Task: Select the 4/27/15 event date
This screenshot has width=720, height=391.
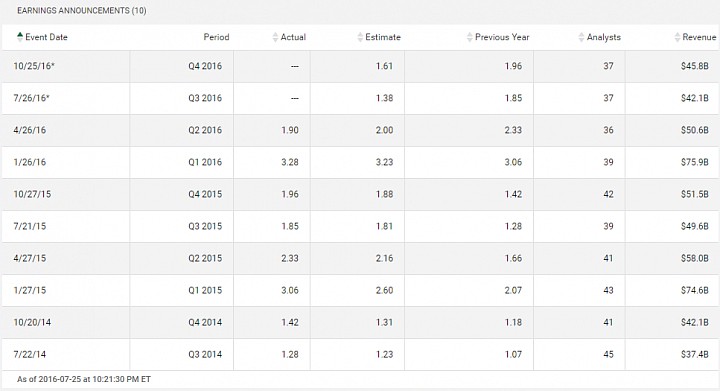Action: 30,258
